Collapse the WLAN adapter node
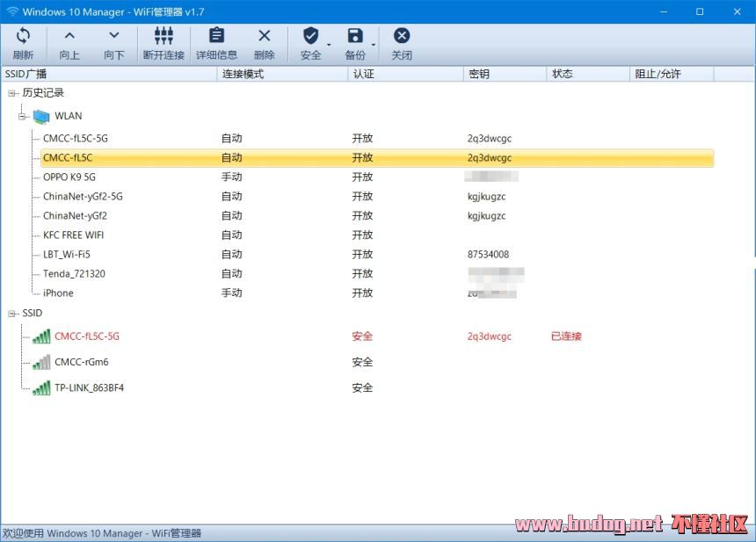 point(22,116)
